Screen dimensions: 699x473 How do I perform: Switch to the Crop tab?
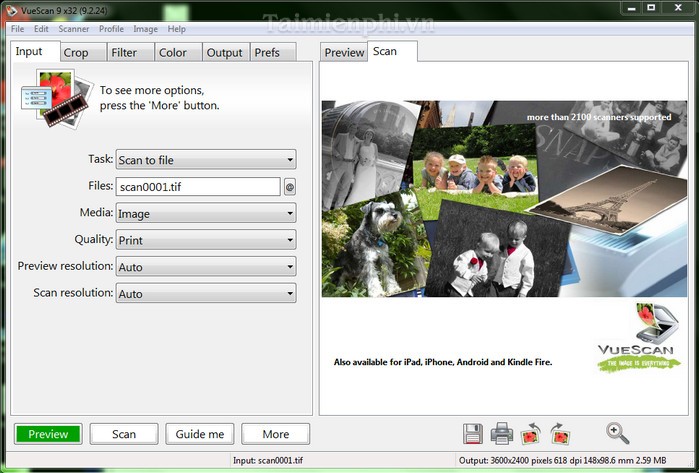coord(76,53)
